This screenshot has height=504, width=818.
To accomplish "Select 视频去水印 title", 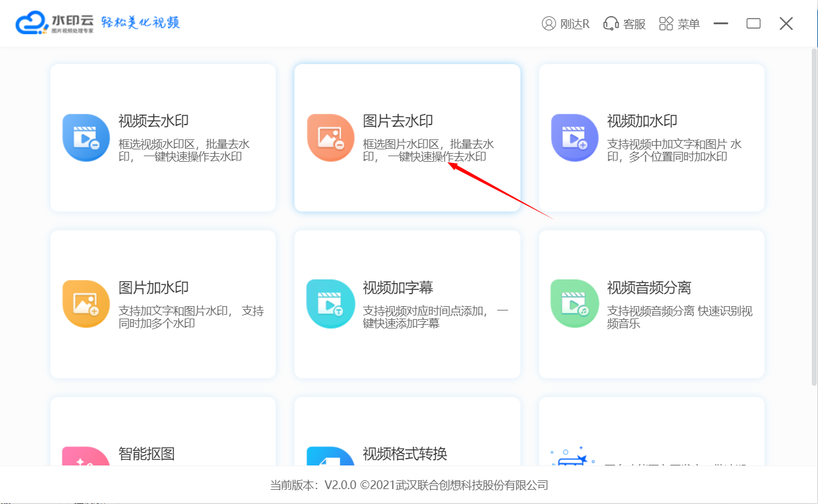I will click(x=154, y=121).
